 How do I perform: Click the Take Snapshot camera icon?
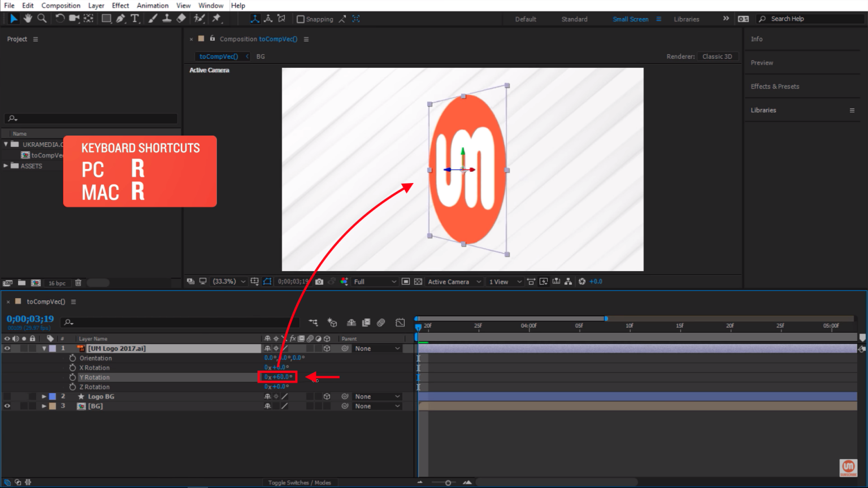click(x=319, y=281)
